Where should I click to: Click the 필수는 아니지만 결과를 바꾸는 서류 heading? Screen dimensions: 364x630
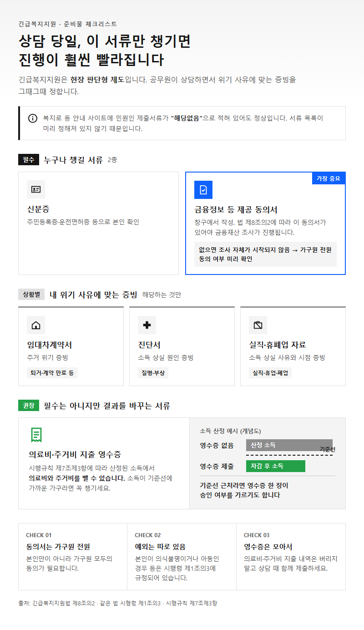pyautogui.click(x=107, y=406)
